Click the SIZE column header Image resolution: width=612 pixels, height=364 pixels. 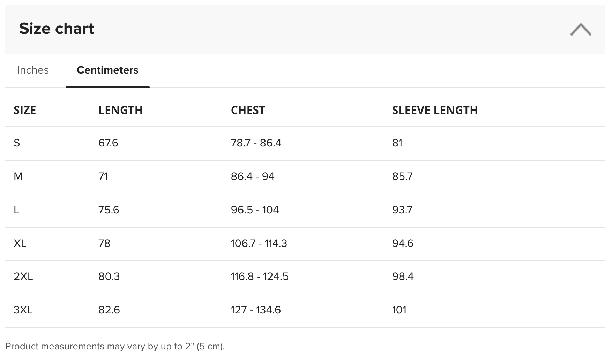(25, 110)
